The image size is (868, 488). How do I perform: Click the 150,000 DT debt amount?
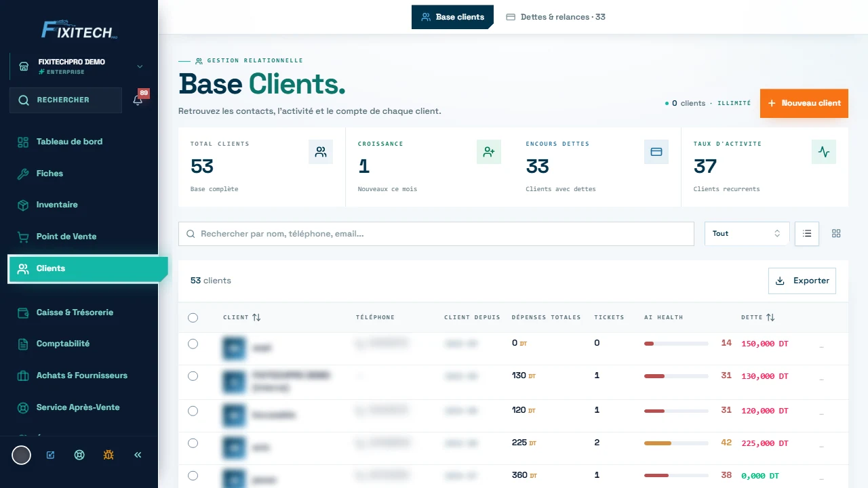tap(765, 344)
